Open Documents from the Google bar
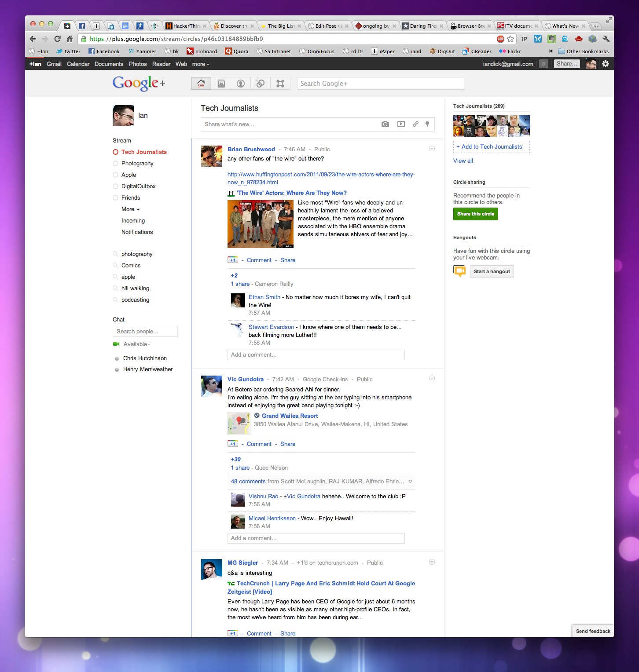639x672 pixels. pos(109,64)
